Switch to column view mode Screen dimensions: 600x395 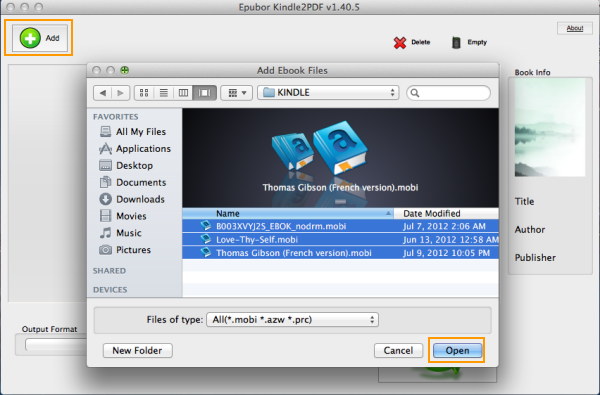pos(183,93)
